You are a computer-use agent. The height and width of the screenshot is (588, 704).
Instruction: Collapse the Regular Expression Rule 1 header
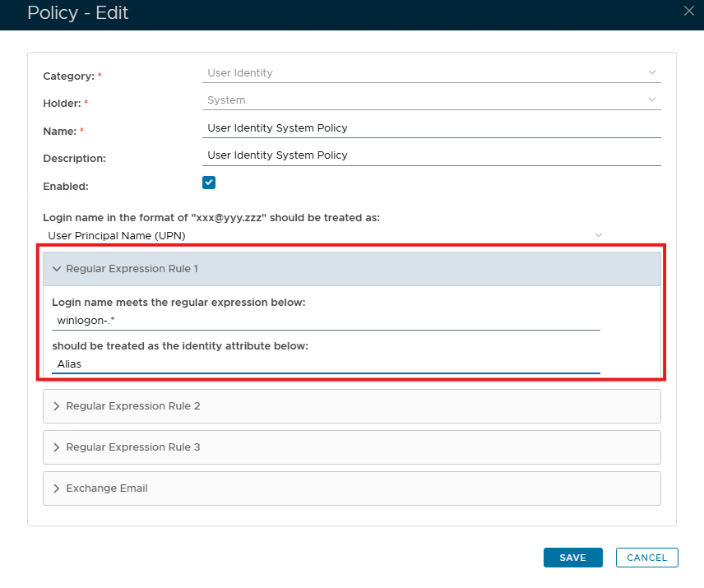point(132,269)
